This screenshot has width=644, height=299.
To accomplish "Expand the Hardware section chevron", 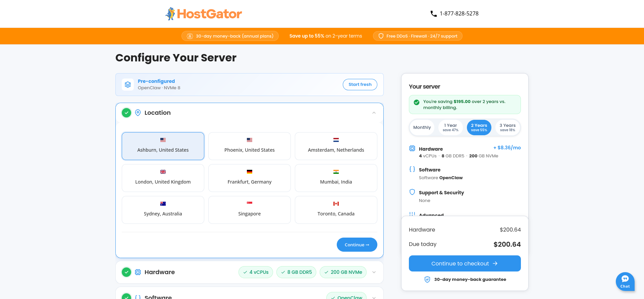I will click(374, 272).
